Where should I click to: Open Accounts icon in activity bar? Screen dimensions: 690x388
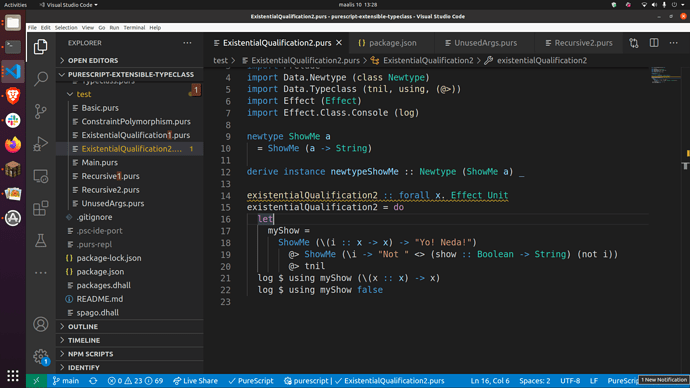click(40, 324)
